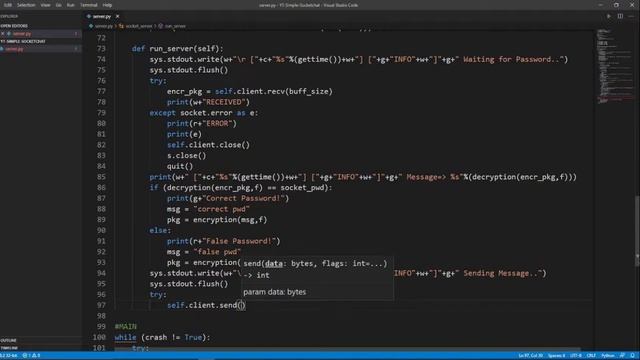Click the 'False Password!' print line

coord(223,241)
